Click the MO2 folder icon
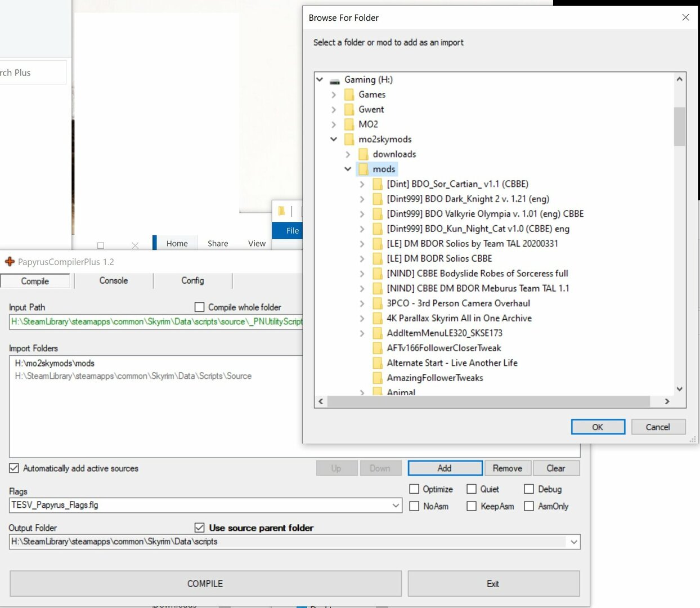Screen dimensions: 700x608 tap(349, 124)
